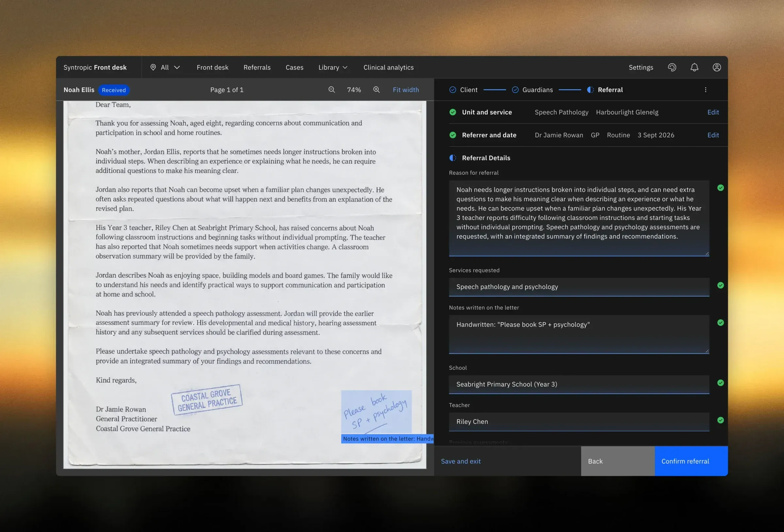
Task: Open the three-dot more options menu
Action: (706, 90)
